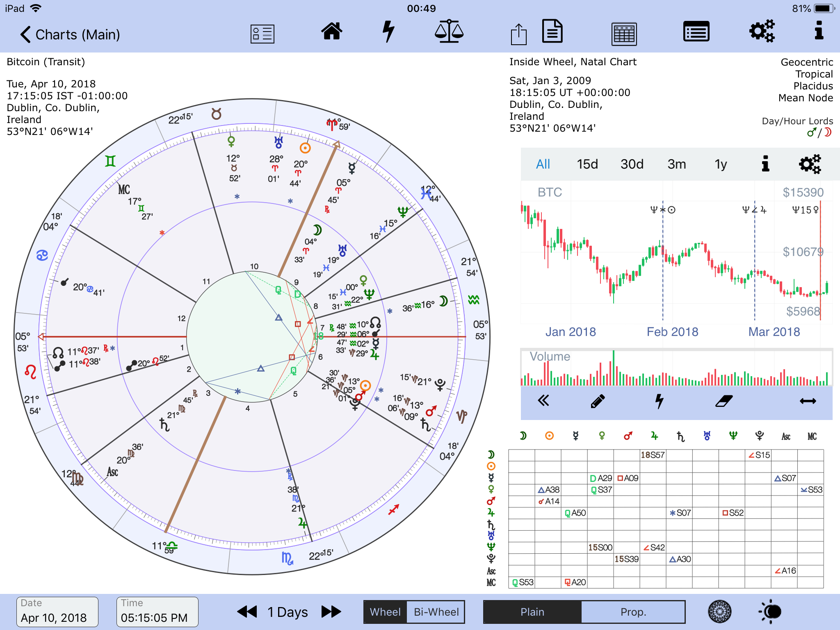Select the Plain mode
The width and height of the screenshot is (840, 630).
[x=532, y=612]
